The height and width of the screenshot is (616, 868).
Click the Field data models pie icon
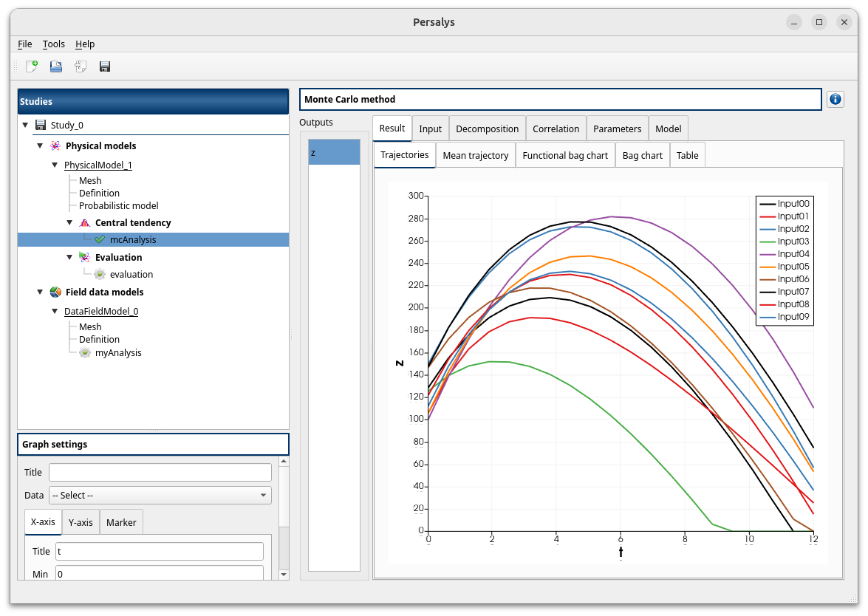tap(55, 292)
